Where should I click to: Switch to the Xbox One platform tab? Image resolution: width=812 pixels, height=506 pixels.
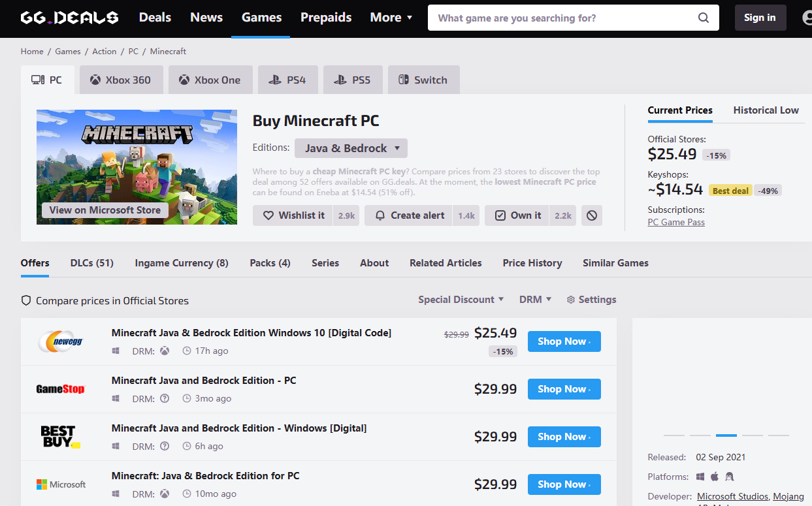click(210, 80)
